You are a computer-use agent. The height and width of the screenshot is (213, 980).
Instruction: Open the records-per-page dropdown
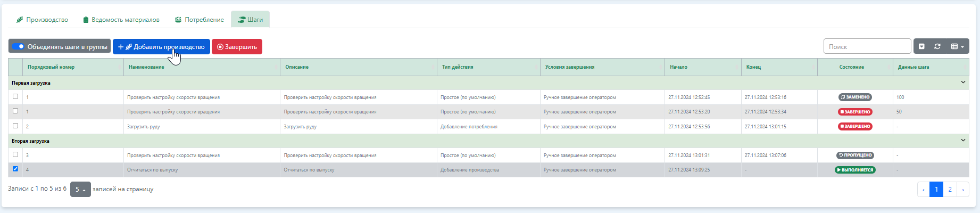point(80,190)
